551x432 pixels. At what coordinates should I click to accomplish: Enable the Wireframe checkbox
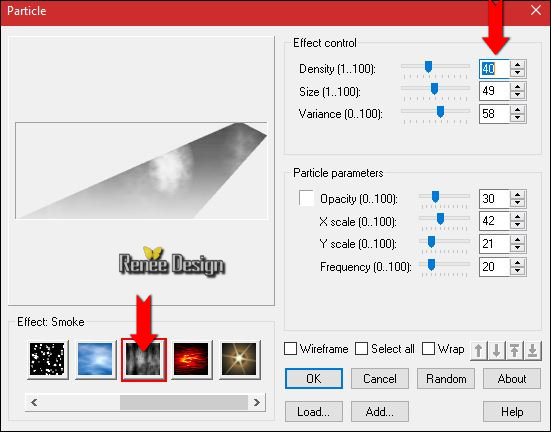coord(290,349)
